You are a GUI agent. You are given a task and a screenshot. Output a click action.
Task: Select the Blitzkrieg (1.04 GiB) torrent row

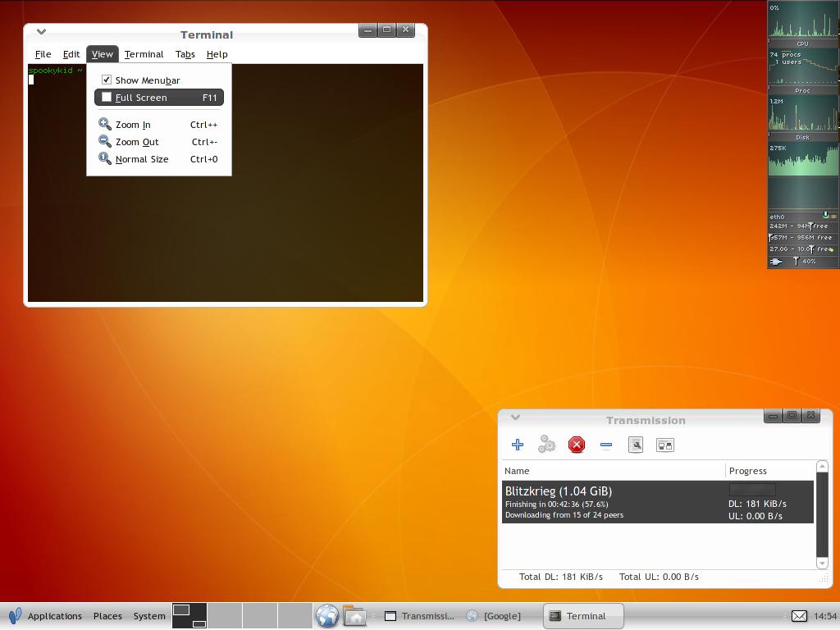pos(658,501)
